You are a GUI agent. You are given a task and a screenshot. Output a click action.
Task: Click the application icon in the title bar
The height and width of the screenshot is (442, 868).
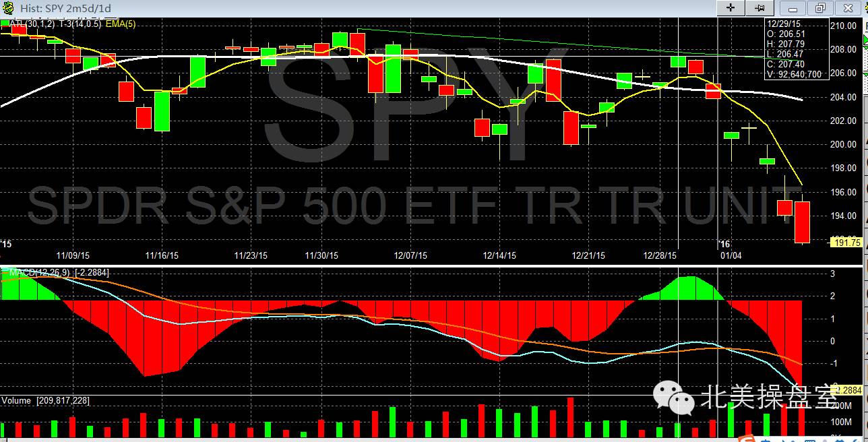pos(7,8)
